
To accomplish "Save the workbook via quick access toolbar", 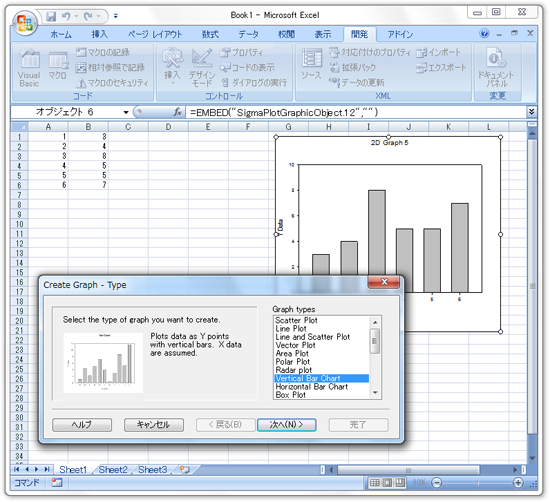I will point(52,16).
